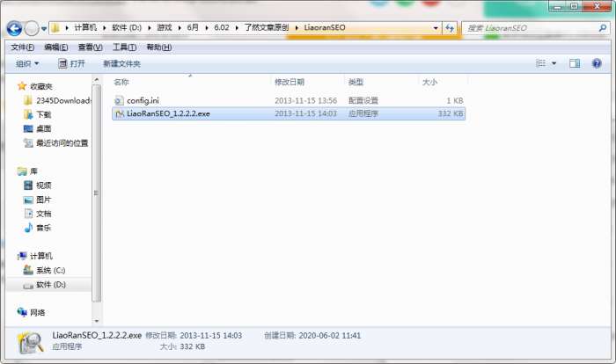The width and height of the screenshot is (616, 364).
Task: Click the search magnifier icon
Action: (x=602, y=28)
